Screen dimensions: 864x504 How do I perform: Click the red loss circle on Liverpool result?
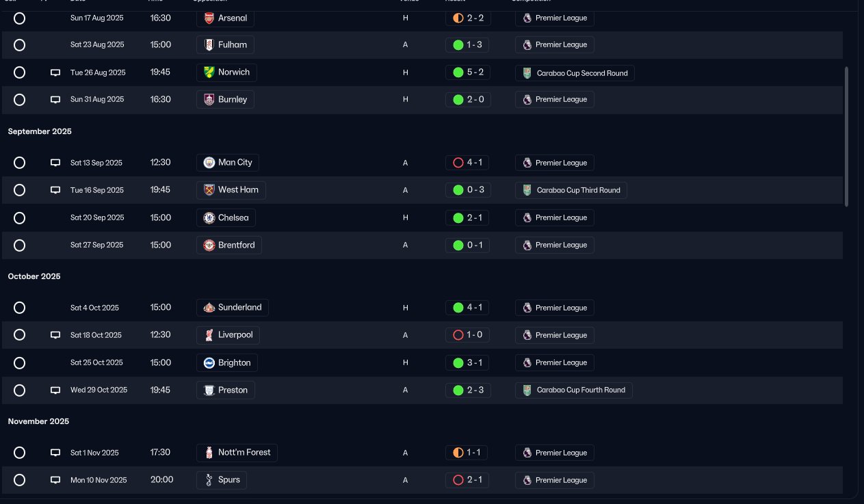pos(458,335)
